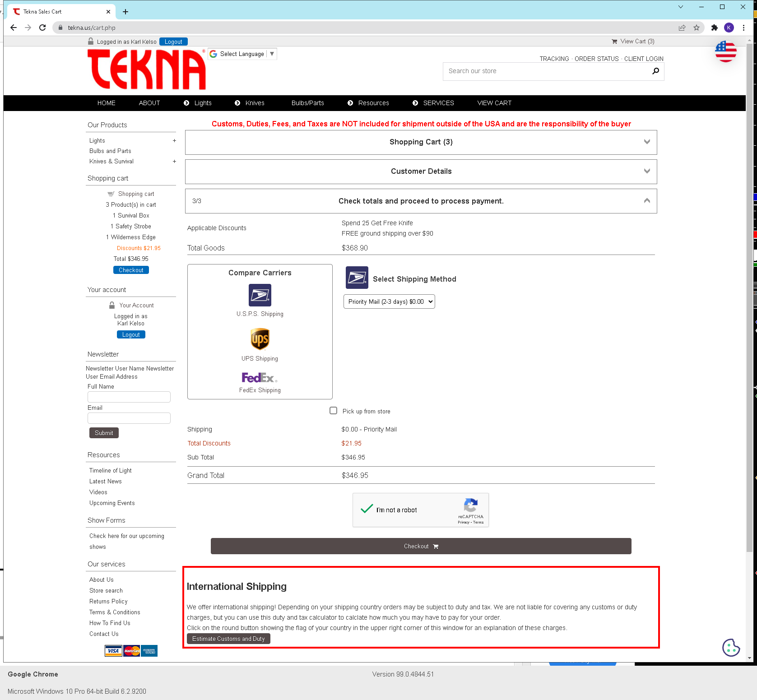Image resolution: width=757 pixels, height=700 pixels.
Task: Open the Knives menu item
Action: pos(255,103)
